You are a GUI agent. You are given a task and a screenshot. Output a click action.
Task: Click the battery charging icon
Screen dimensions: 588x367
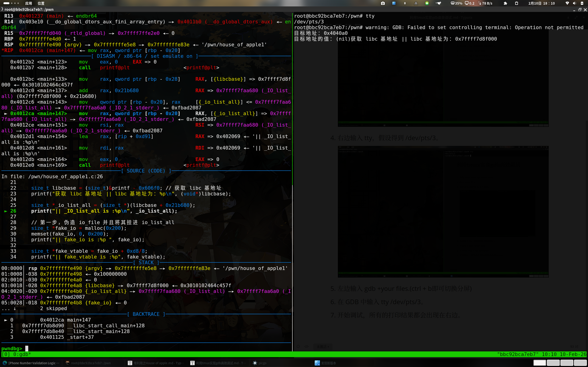click(x=582, y=3)
